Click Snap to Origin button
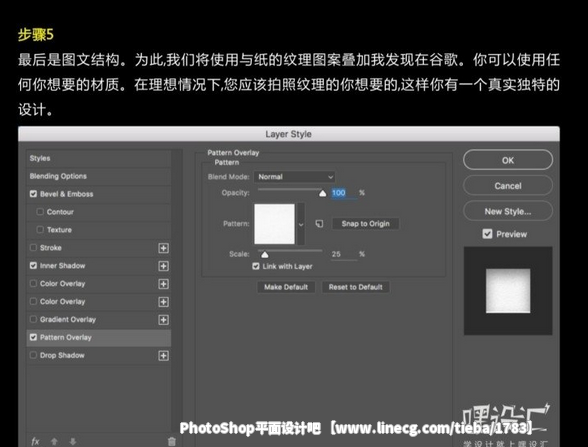This screenshot has width=588, height=447. 365,224
